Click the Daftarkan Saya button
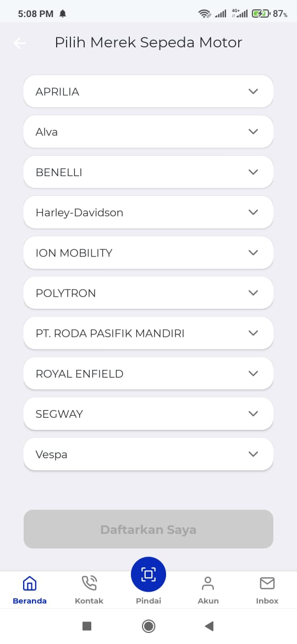Screen dimensions: 297x644 148,530
